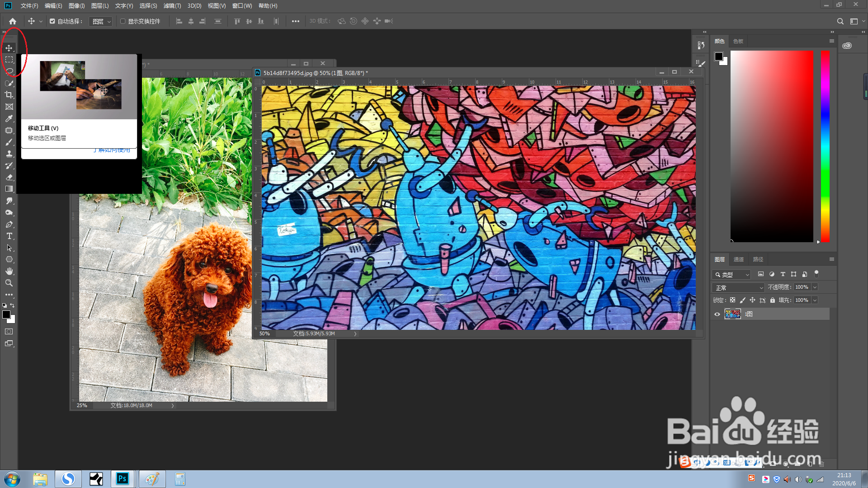Click align top edges icon
This screenshot has width=868, height=488.
pos(237,21)
